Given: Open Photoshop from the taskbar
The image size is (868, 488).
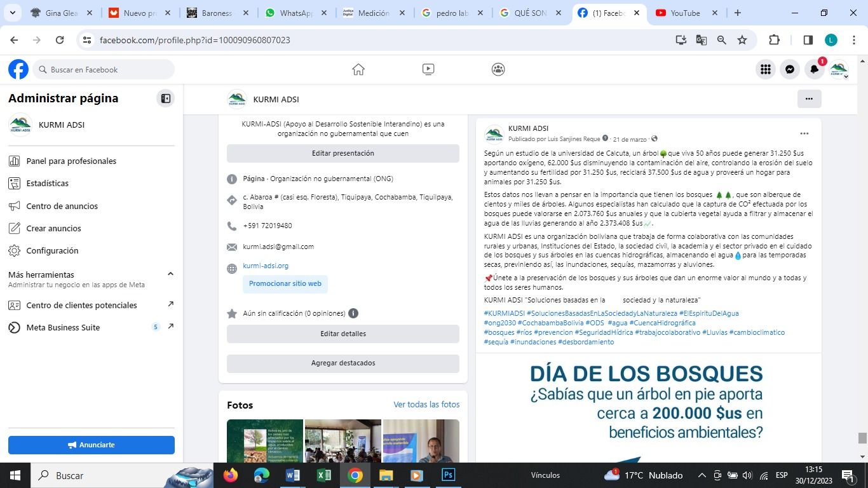Looking at the screenshot, I should [x=448, y=475].
